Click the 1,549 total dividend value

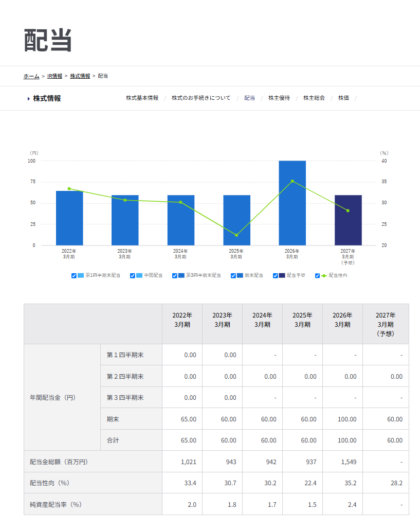[x=349, y=462]
